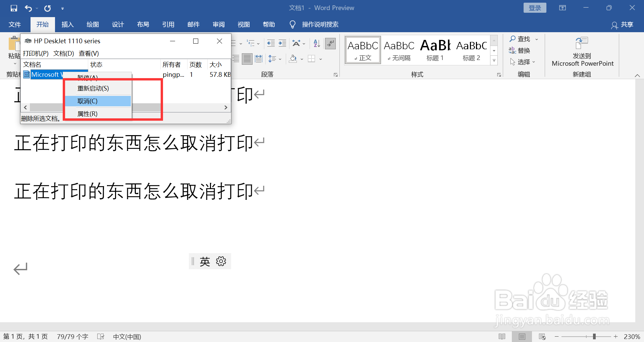
Task: Click shading paint bucket icon
Action: pyautogui.click(x=293, y=59)
